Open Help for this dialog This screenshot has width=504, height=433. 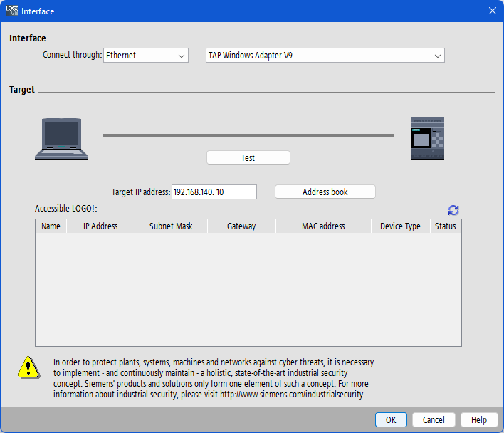click(479, 419)
